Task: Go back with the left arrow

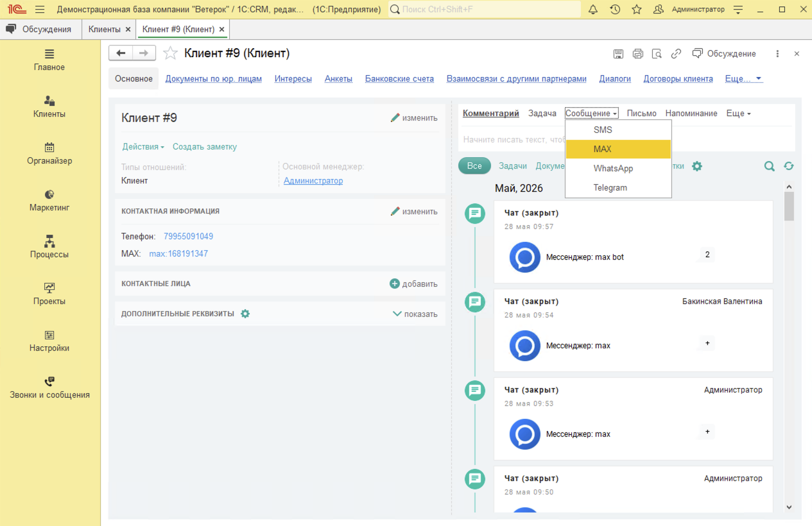Action: click(121, 53)
